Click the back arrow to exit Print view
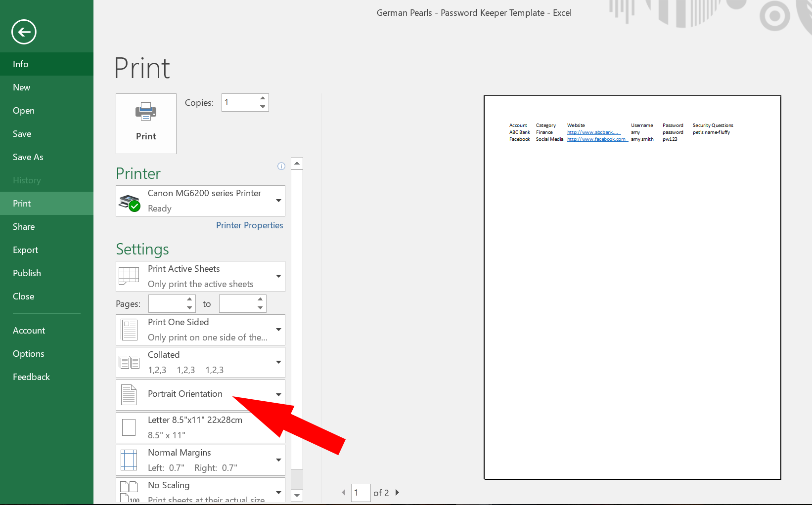 coord(23,32)
